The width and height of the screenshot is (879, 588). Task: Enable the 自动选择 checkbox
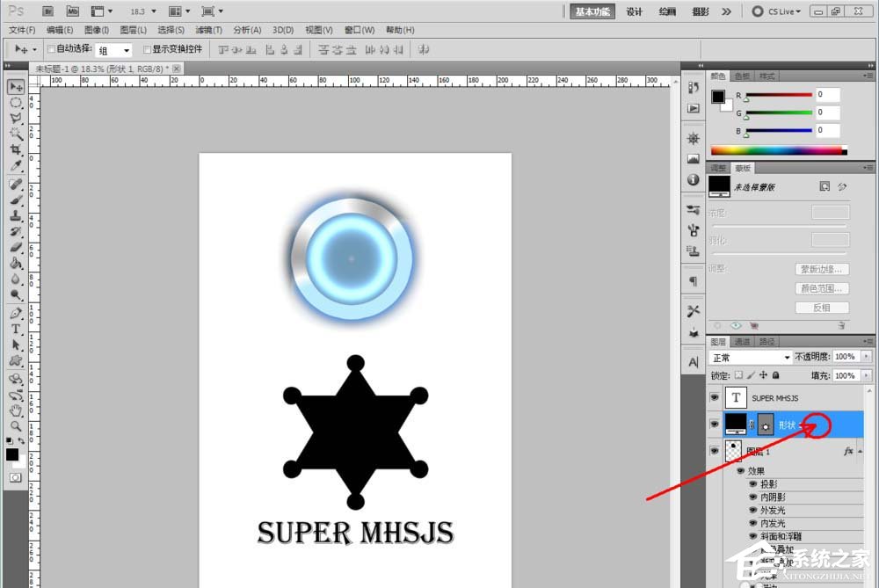point(50,49)
